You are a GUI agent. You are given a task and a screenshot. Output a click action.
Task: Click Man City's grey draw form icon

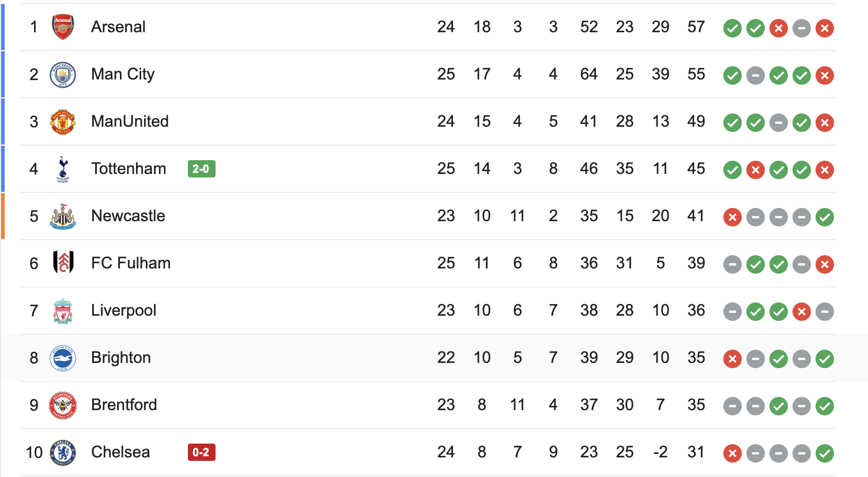click(756, 75)
